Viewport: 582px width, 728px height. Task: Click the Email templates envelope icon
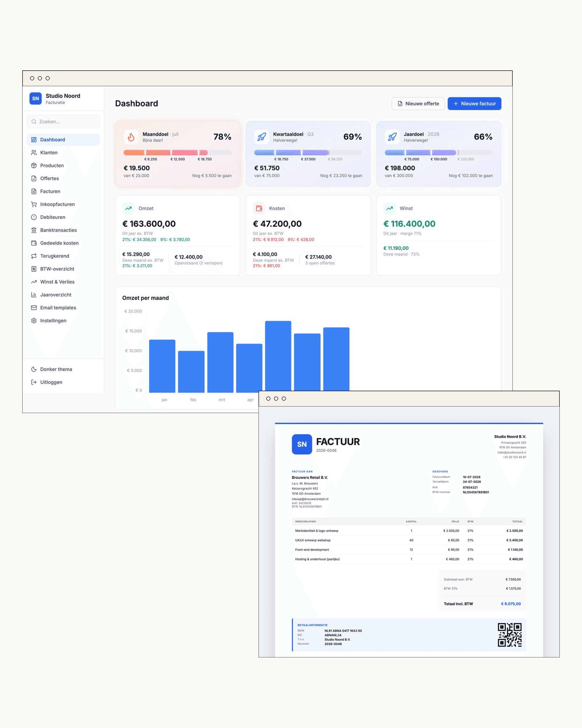(34, 308)
